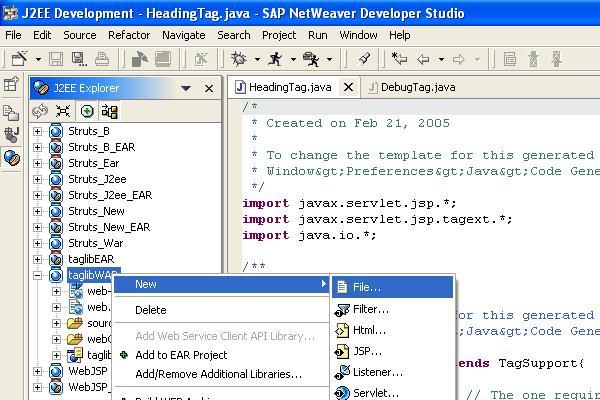Click Delete in the context menu

[150, 310]
